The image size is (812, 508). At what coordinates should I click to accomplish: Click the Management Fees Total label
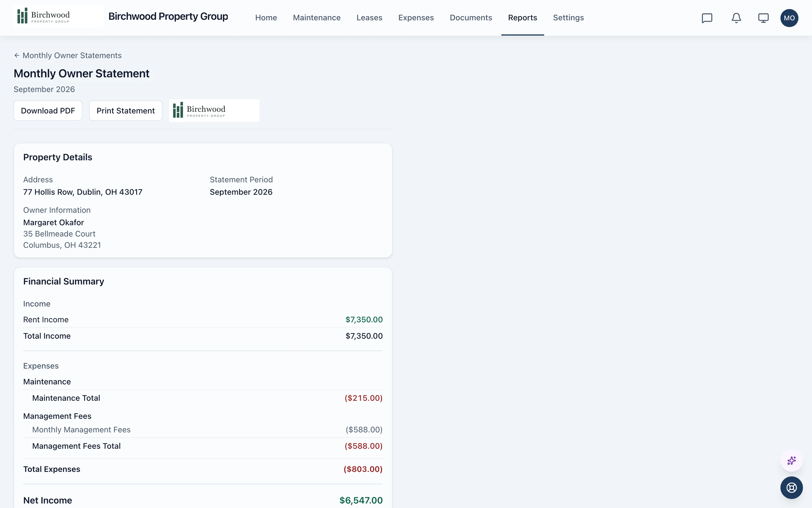[76, 446]
